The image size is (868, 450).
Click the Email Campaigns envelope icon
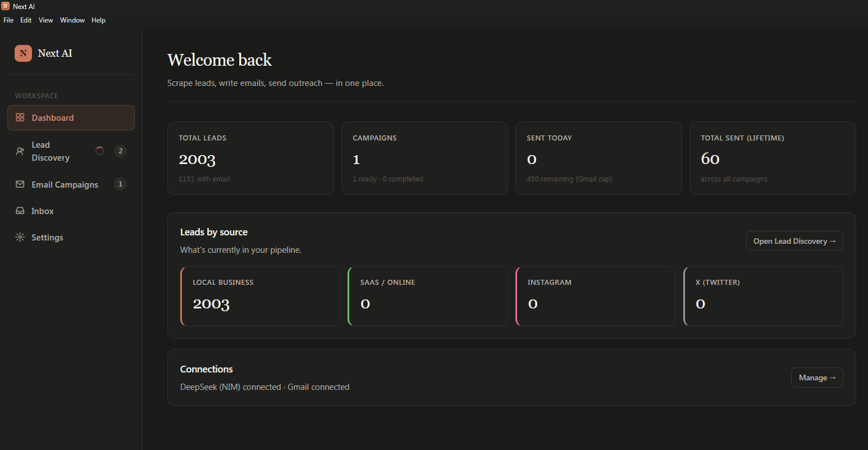pos(20,184)
